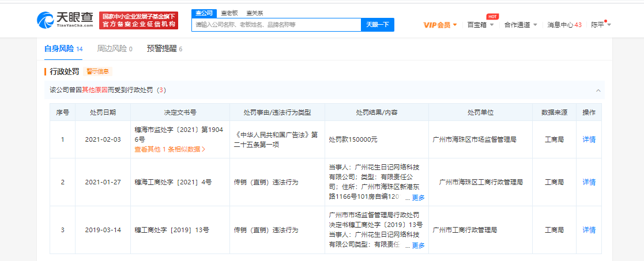Click the 处罚结果/内容 column header

click(376, 112)
